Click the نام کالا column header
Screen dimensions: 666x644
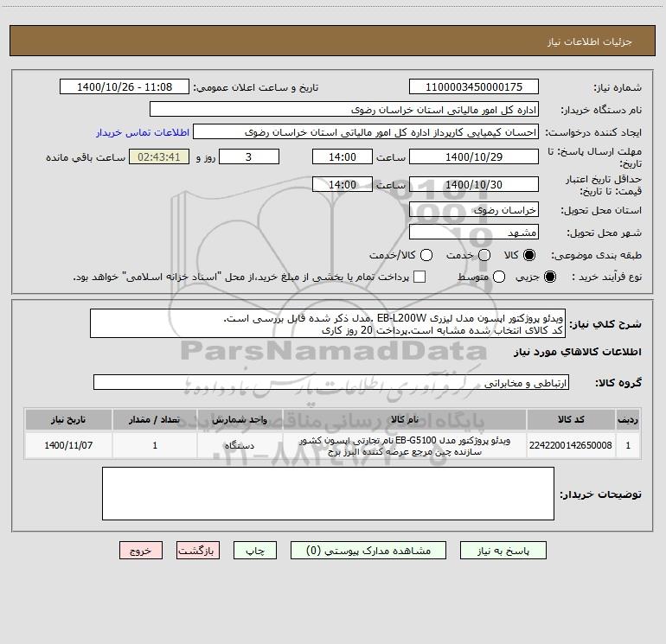pyautogui.click(x=405, y=419)
